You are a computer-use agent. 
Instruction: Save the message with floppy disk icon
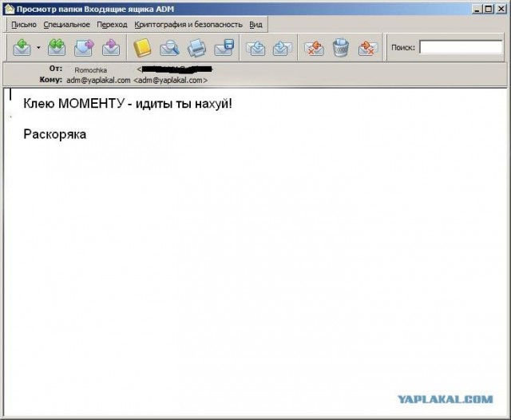224,48
